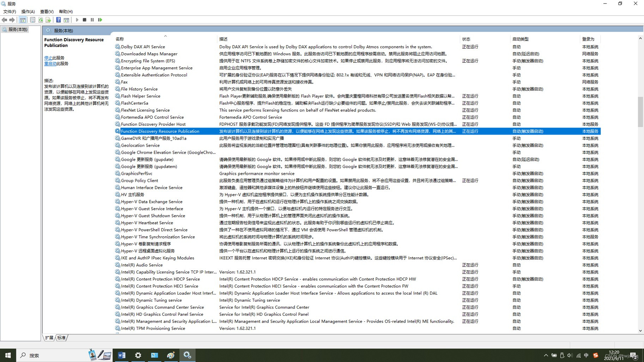Open the 操作(A) menu
This screenshot has height=362, width=644.
[28, 12]
